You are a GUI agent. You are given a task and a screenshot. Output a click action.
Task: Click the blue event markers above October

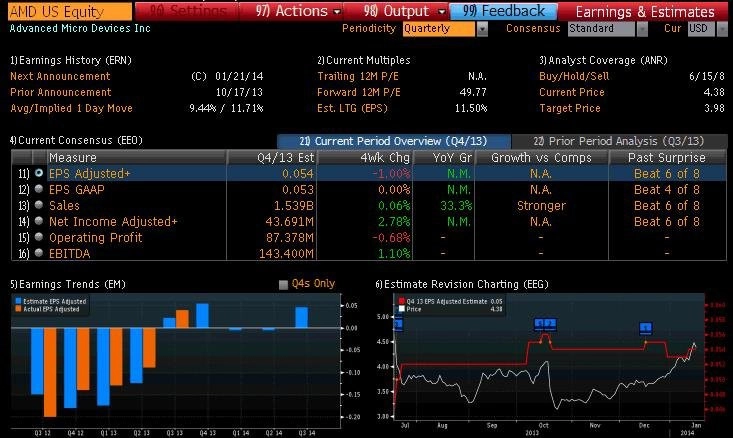545,324
